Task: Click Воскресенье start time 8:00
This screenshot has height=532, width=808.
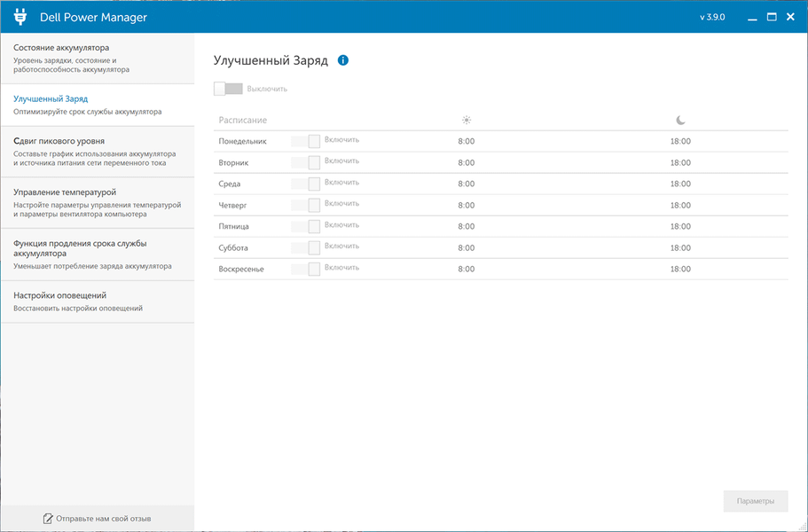Action: click(x=467, y=269)
